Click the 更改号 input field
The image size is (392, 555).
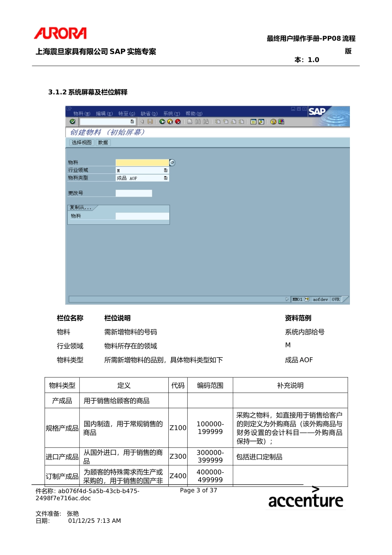[x=134, y=193]
